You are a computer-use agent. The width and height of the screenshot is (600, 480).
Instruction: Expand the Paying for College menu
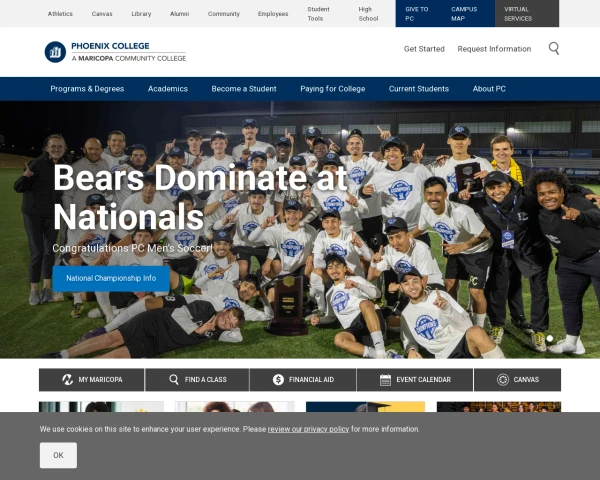[x=333, y=89]
